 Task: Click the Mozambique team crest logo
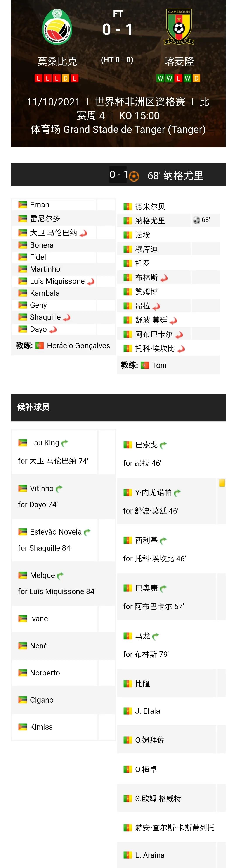pyautogui.click(x=57, y=27)
